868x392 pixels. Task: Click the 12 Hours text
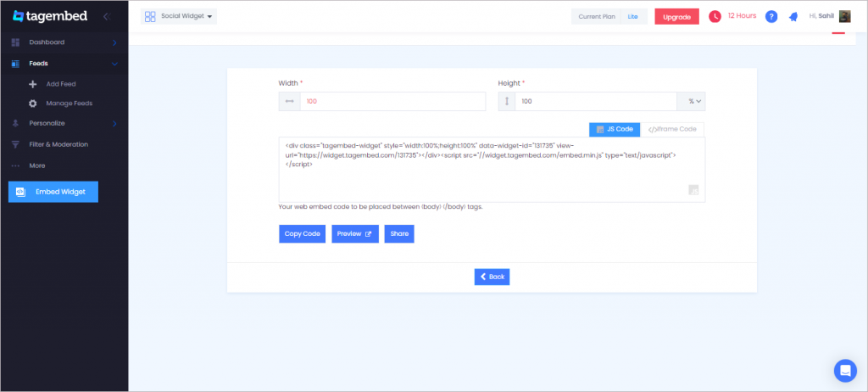pos(742,15)
